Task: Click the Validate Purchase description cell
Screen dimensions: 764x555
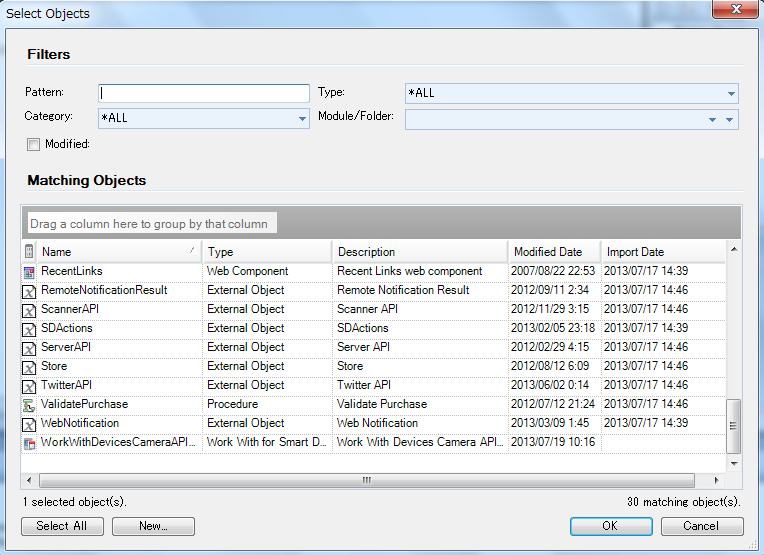Action: (382, 404)
